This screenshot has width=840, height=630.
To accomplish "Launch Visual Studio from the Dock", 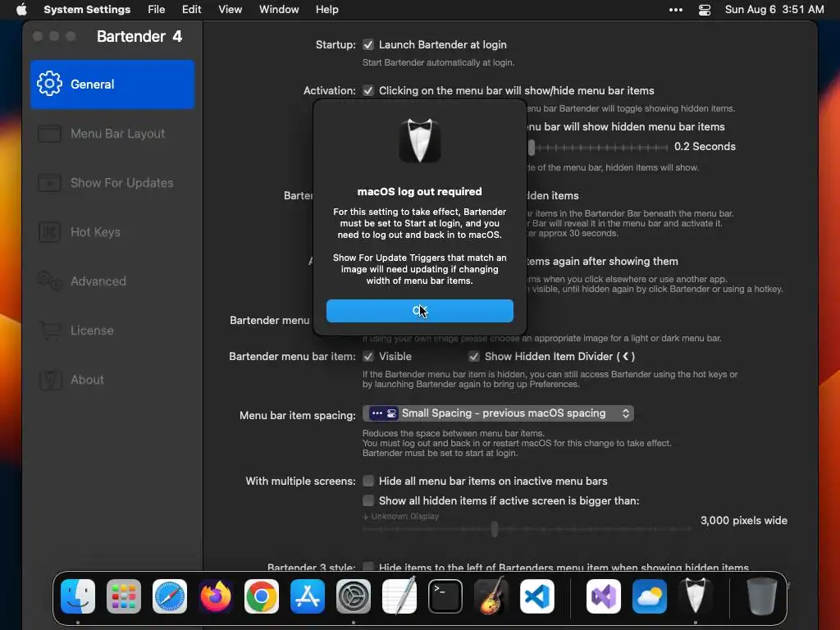I will (x=604, y=596).
